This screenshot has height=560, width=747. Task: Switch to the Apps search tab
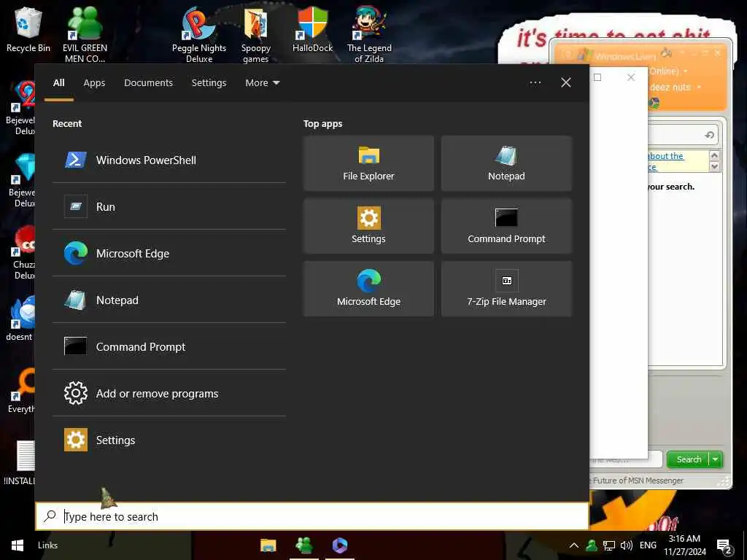tap(94, 83)
